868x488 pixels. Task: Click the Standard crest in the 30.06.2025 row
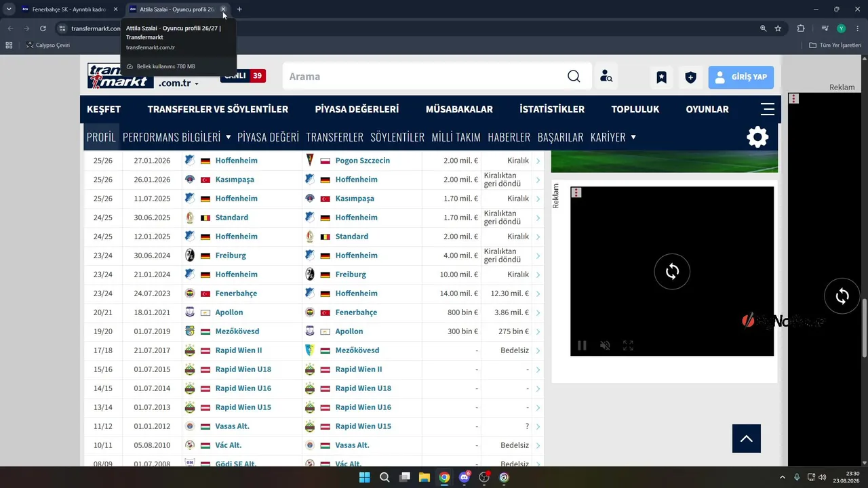click(190, 218)
